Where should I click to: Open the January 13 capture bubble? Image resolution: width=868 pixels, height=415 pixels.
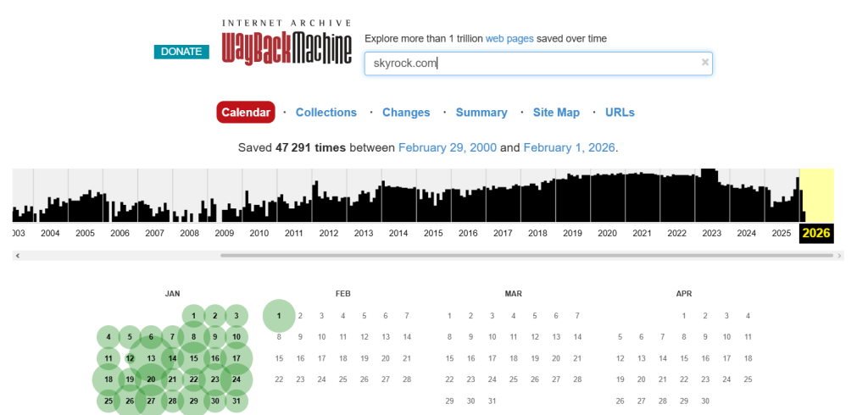pyautogui.click(x=151, y=358)
